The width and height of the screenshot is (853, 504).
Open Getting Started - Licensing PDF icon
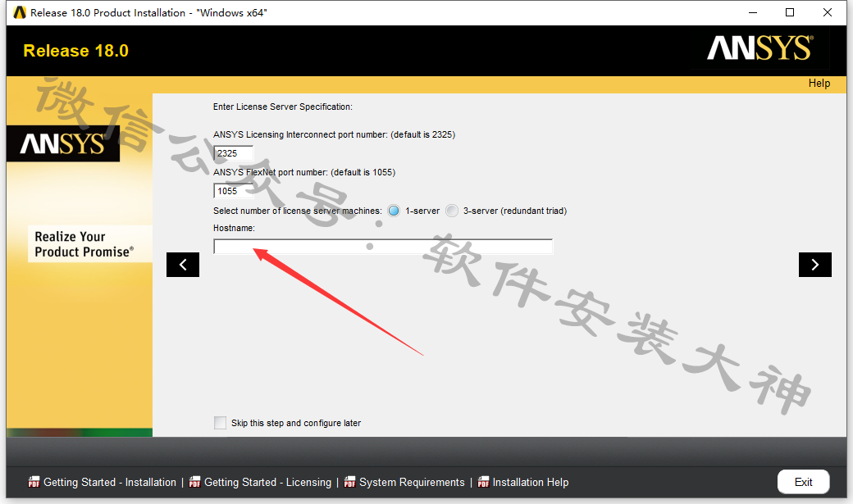[194, 482]
